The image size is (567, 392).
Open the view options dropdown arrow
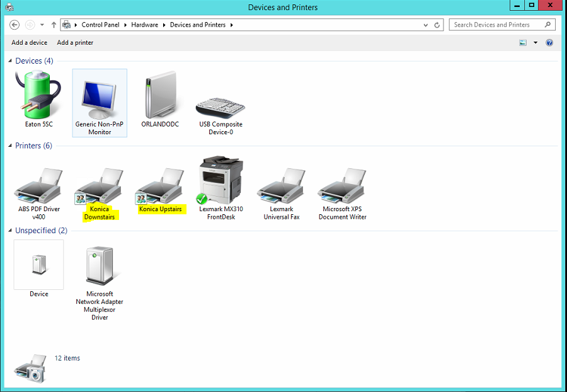[x=535, y=43]
